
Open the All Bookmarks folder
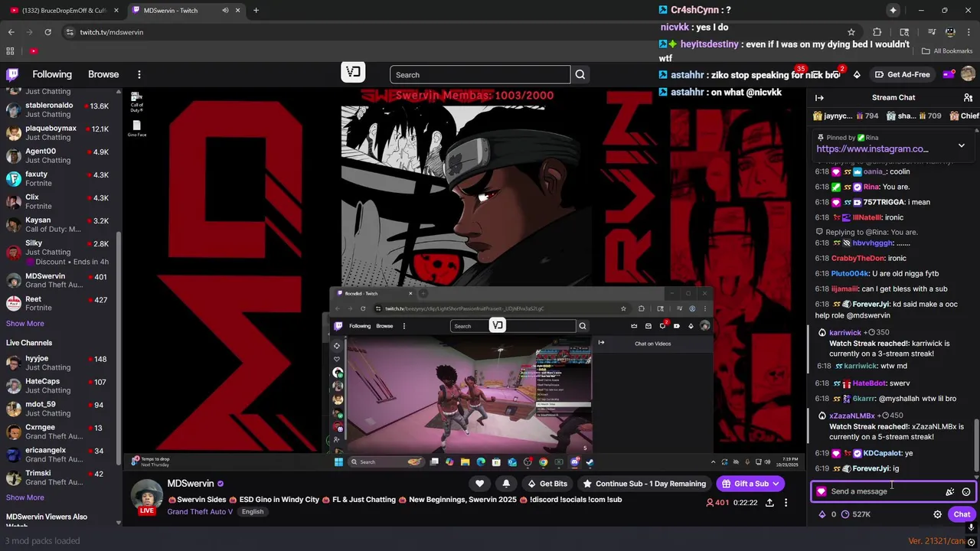coord(947,51)
